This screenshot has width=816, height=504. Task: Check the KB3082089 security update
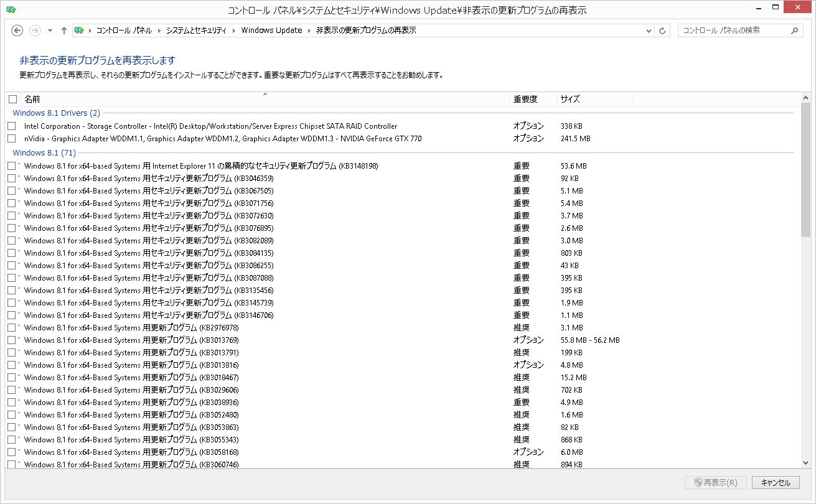(12, 241)
